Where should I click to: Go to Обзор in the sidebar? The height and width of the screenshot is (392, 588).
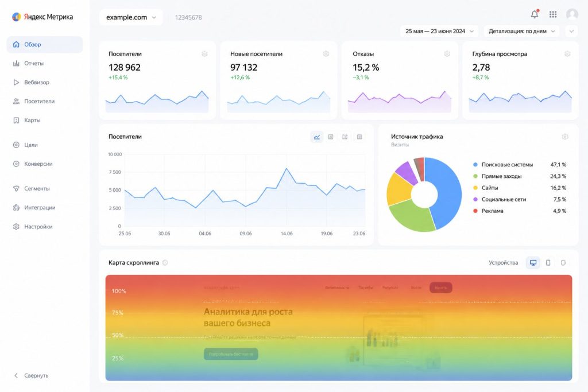pos(45,45)
